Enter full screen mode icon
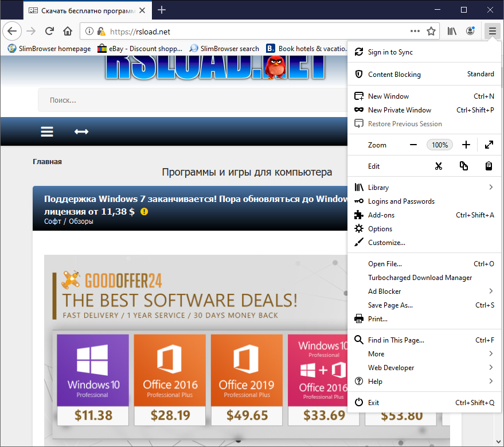Image resolution: width=504 pixels, height=447 pixels. [x=489, y=145]
